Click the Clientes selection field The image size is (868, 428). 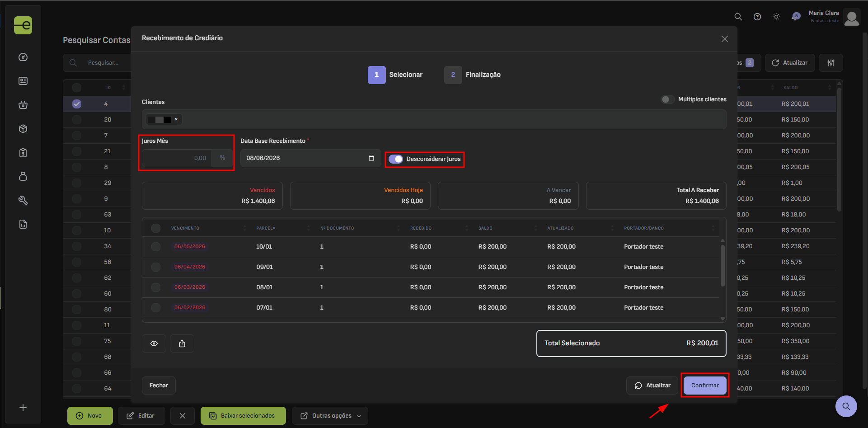click(434, 119)
